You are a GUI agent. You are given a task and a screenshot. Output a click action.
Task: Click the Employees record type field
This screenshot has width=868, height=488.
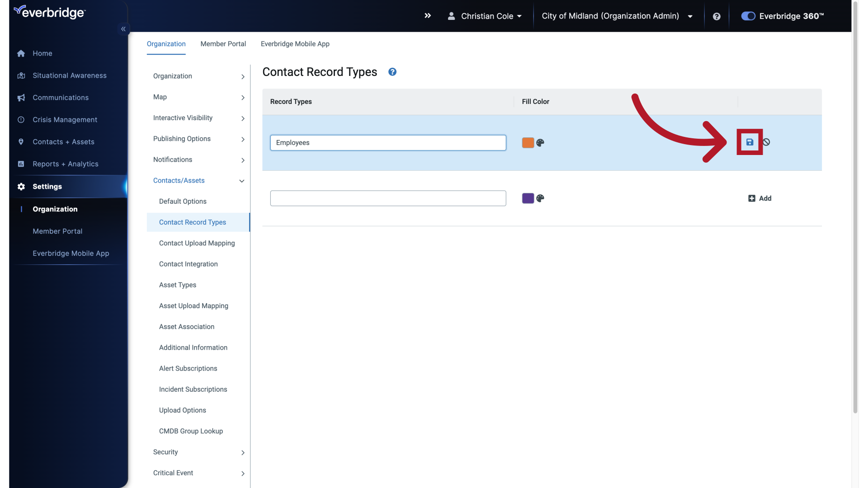[x=388, y=143]
